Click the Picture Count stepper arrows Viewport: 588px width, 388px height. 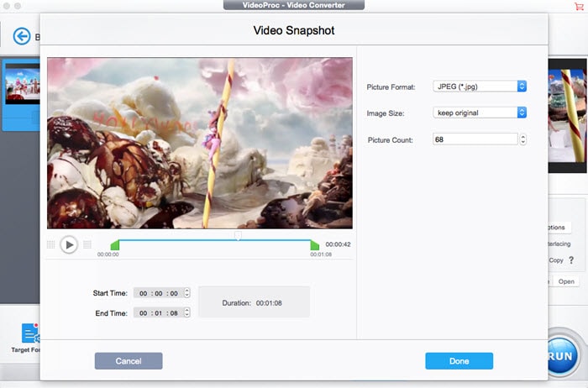click(522, 139)
